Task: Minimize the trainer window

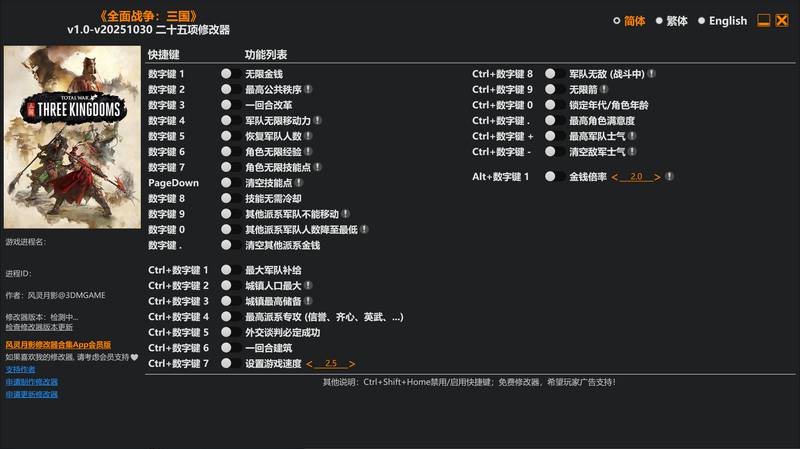Action: (763, 20)
